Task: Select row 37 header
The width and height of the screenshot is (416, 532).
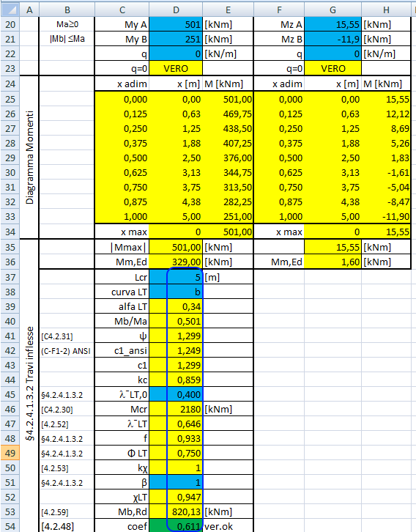Action: click(10, 277)
